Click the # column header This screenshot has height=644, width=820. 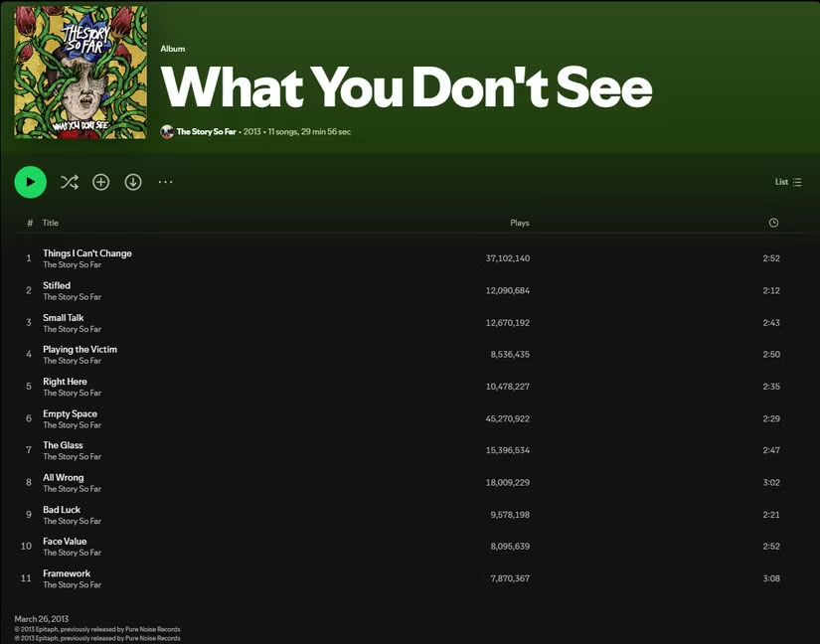pos(31,223)
